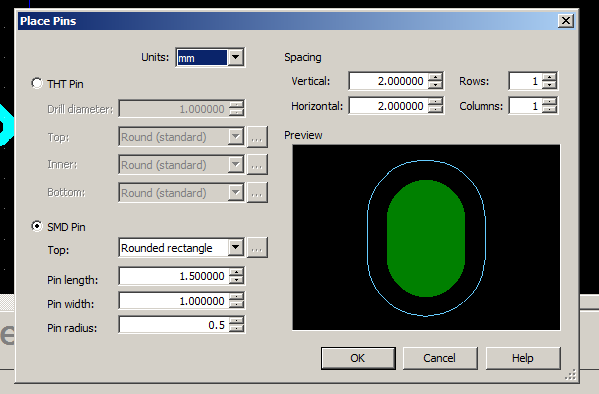Click the green pad in Preview
The width and height of the screenshot is (599, 394).
pyautogui.click(x=426, y=238)
